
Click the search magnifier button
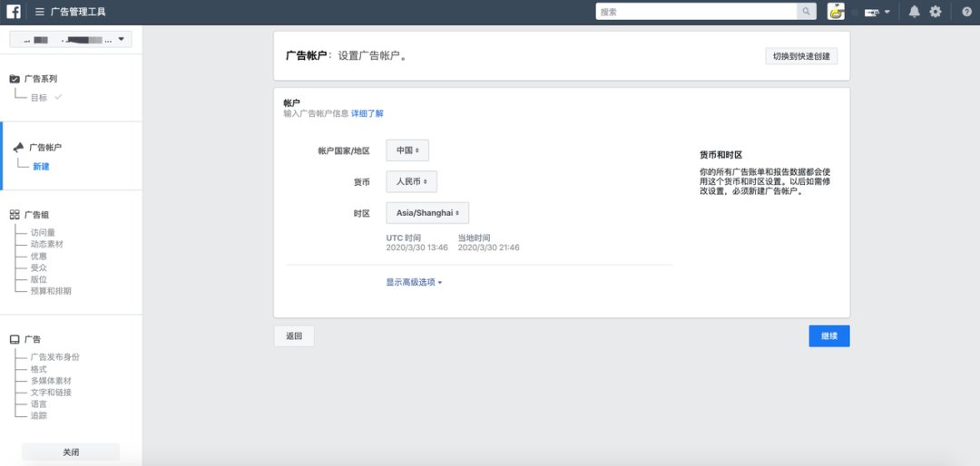pos(807,11)
